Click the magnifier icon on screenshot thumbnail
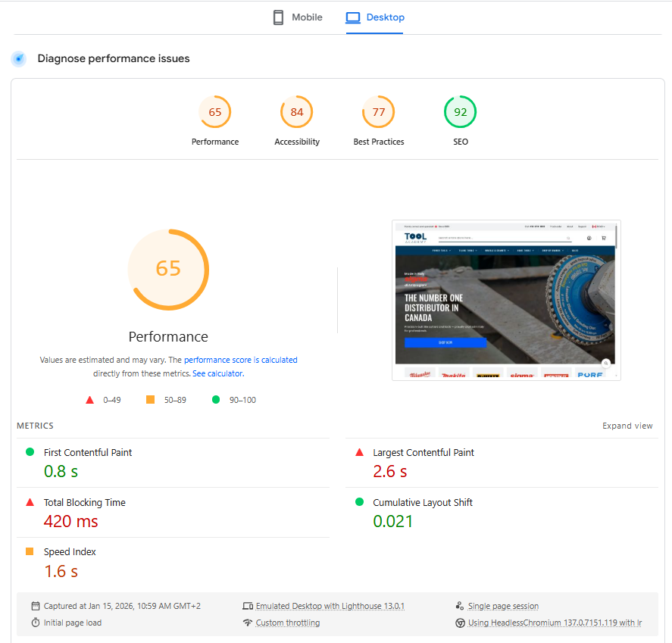Screen dimensions: 672x643 (605, 363)
